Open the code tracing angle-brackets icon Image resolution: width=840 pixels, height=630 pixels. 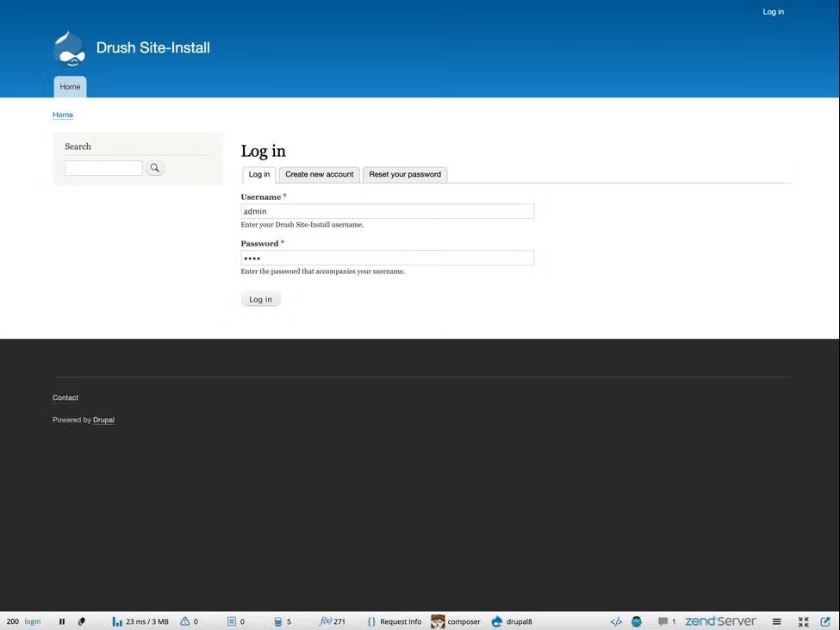[x=616, y=621]
